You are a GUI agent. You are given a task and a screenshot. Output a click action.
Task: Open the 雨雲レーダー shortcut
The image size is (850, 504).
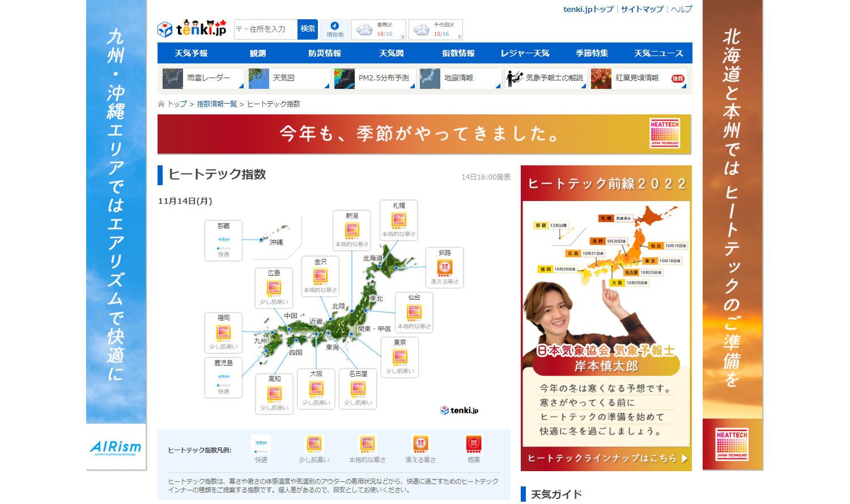click(203, 79)
